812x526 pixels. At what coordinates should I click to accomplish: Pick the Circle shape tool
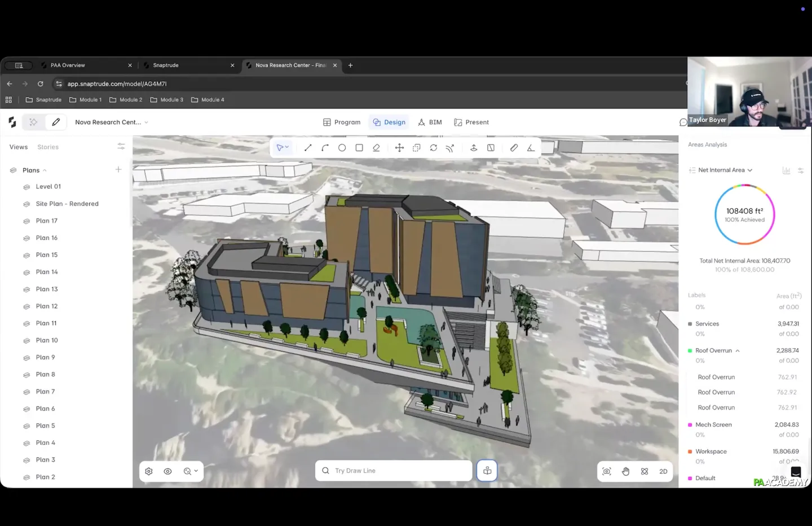coord(342,148)
